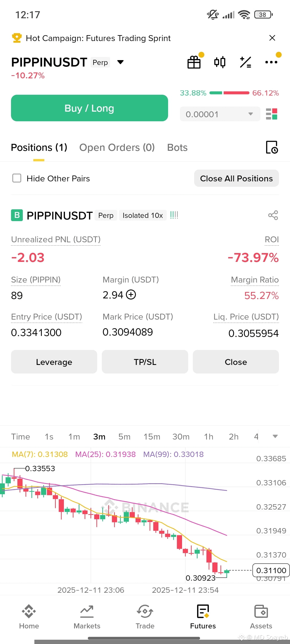The image size is (290, 644).
Task: Expand the PIPPINUSDT pair selector arrow
Action: (x=121, y=62)
